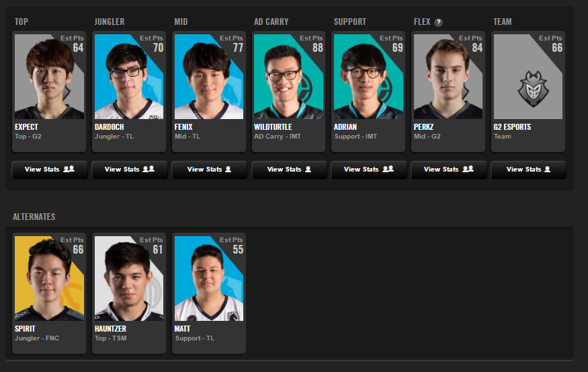Click the person icon on the G2 Esports View Stats button
This screenshot has width=588, height=372.
[547, 170]
